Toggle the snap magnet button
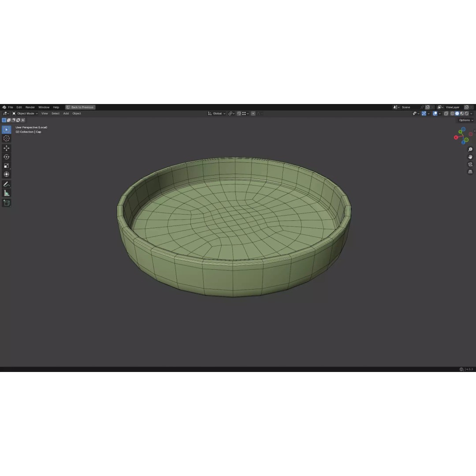 coord(239,114)
